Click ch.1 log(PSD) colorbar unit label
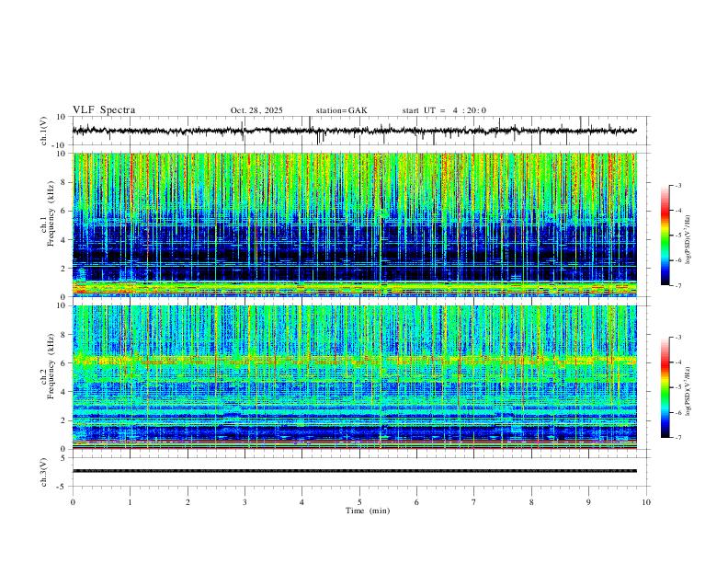The width and height of the screenshot is (728, 563). coord(688,239)
